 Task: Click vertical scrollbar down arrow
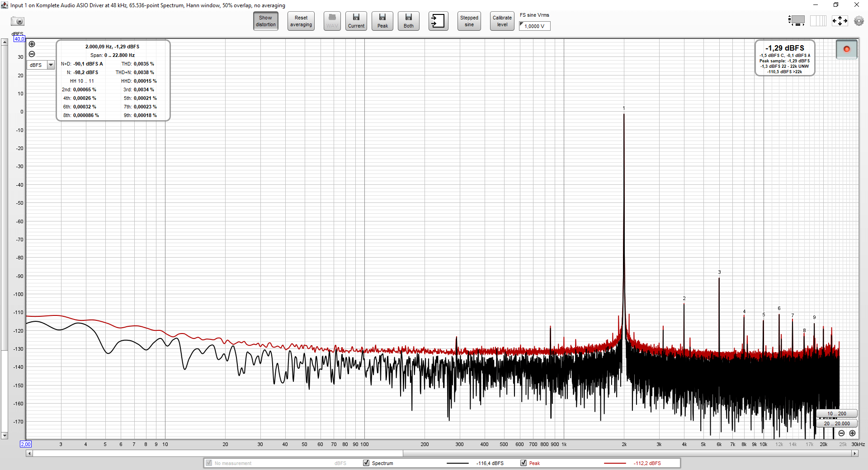[5, 436]
